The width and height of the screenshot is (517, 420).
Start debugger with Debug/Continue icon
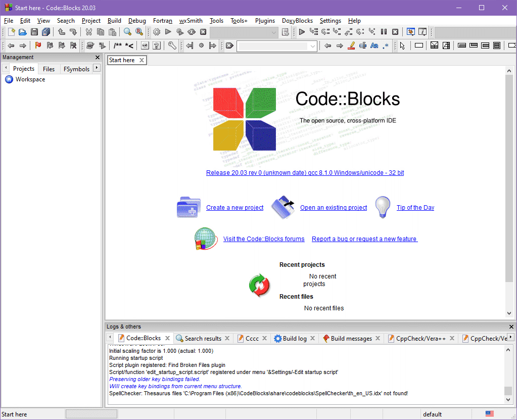click(302, 32)
